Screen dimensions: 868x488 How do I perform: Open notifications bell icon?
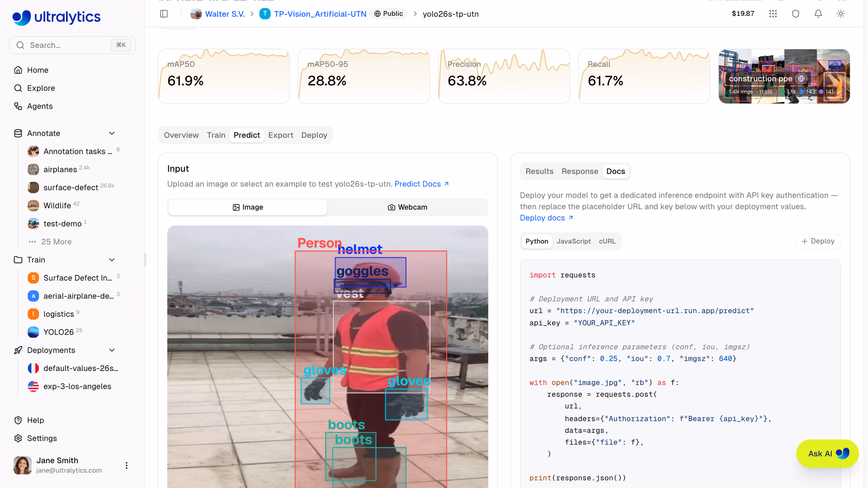(x=818, y=14)
